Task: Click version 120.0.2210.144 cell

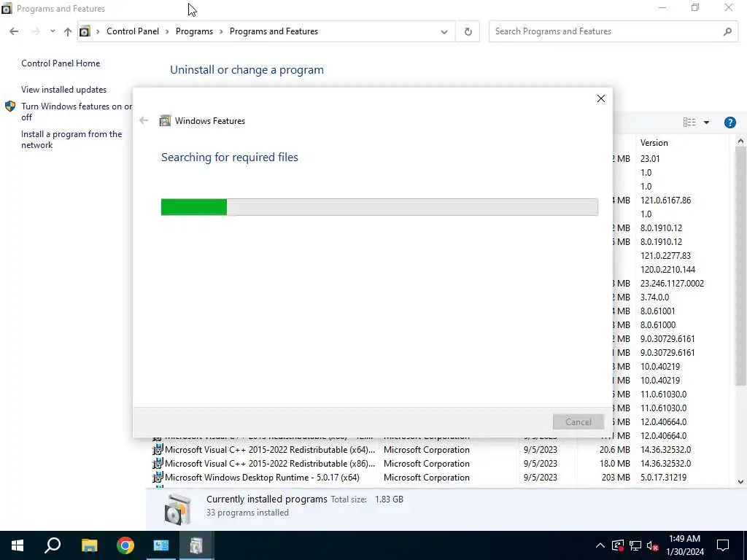Action: coord(667,270)
